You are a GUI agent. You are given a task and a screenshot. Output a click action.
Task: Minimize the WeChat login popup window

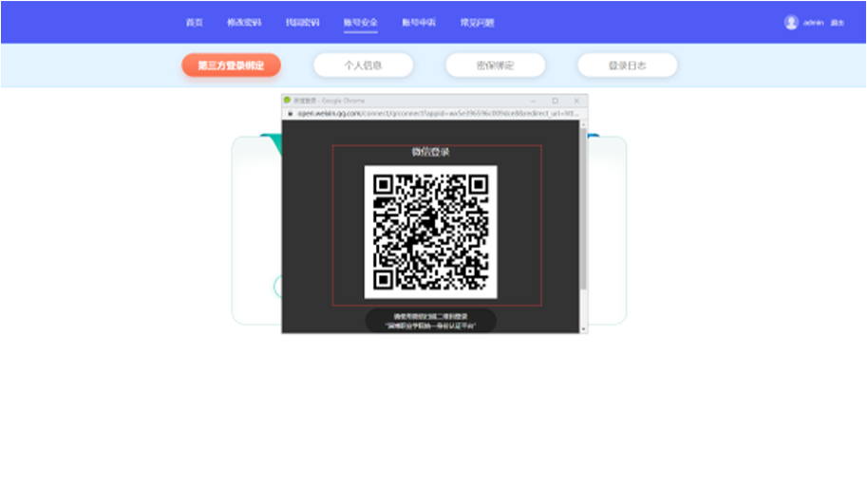click(x=533, y=100)
